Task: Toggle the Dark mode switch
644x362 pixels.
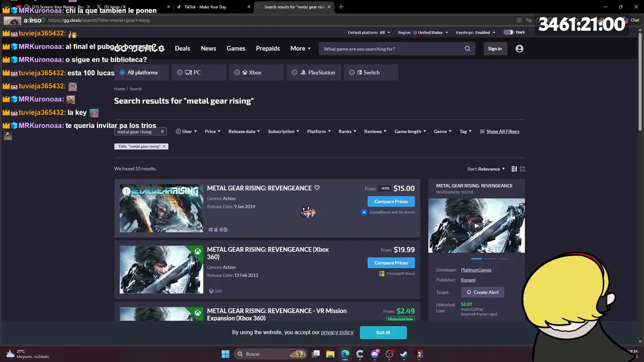Action: [508, 32]
